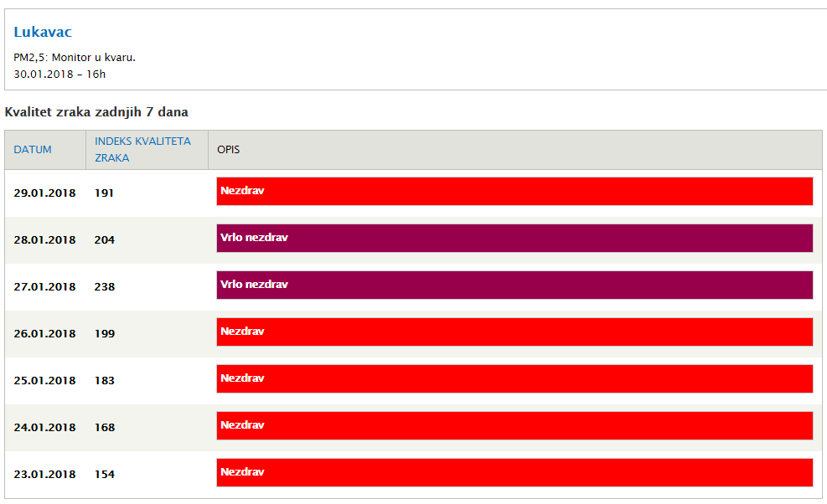Click the timestamp 30.01.2018 – 16h
This screenshot has height=504, width=827.
pos(59,74)
